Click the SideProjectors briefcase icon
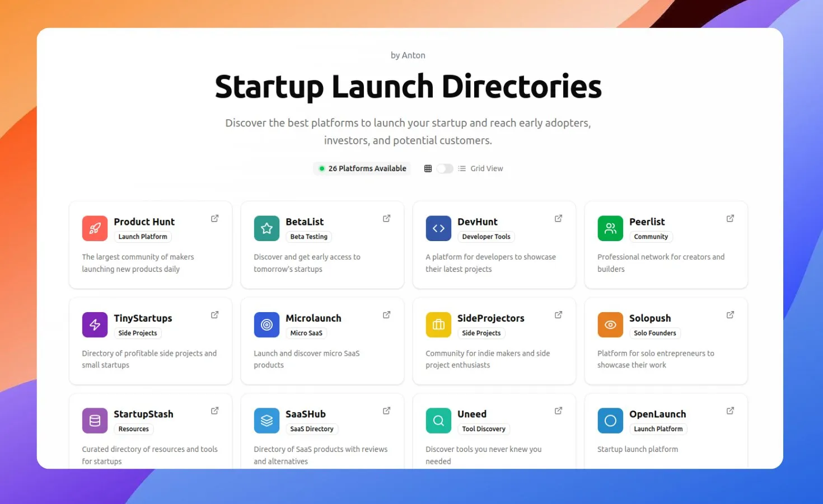The height and width of the screenshot is (504, 823). click(x=438, y=324)
